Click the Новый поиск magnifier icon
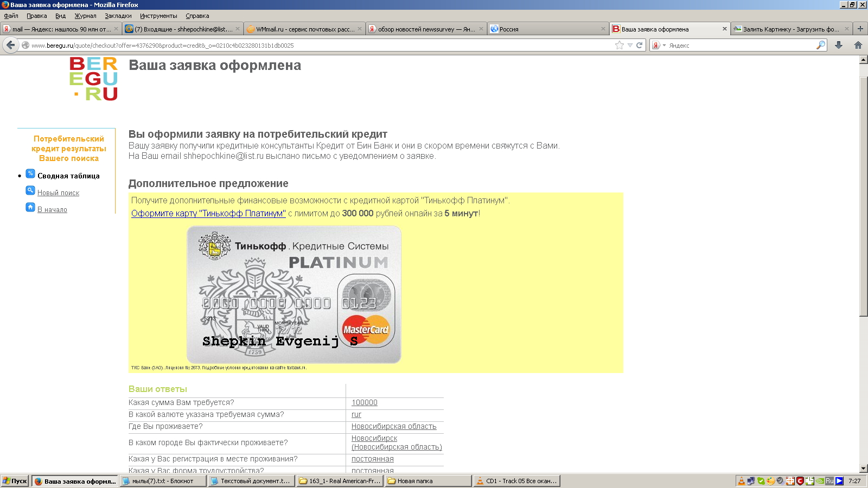This screenshot has width=868, height=488. point(30,190)
